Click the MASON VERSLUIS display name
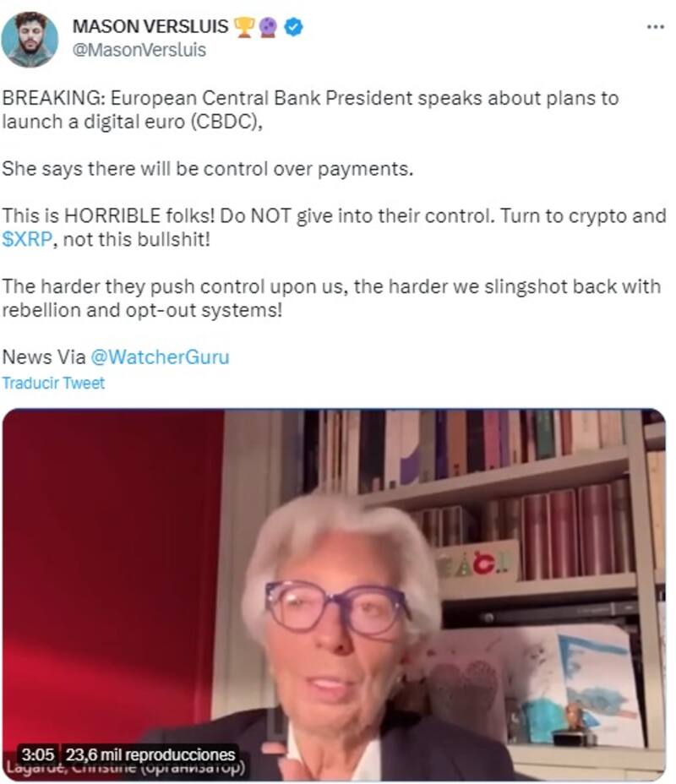 pos(150,26)
